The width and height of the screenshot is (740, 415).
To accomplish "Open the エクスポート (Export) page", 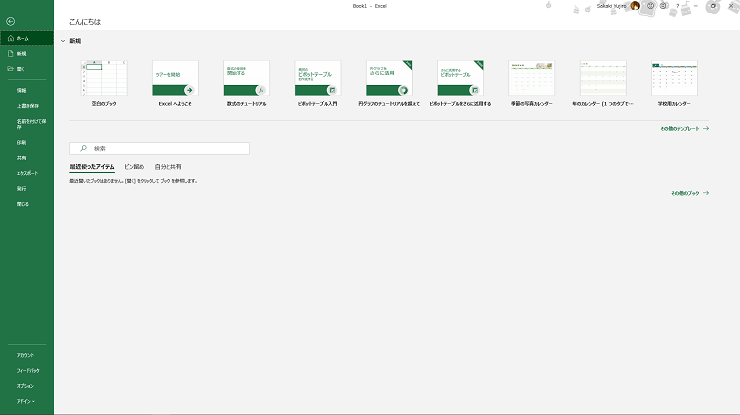I will [x=27, y=173].
